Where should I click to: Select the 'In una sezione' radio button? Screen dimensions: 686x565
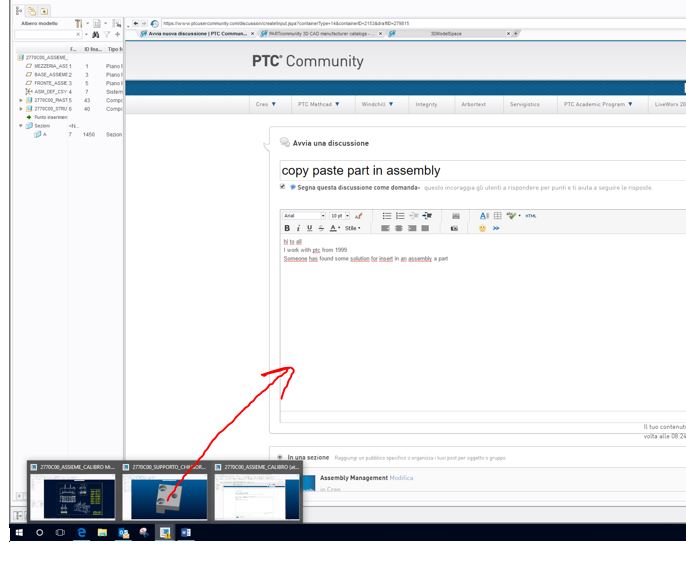280,457
